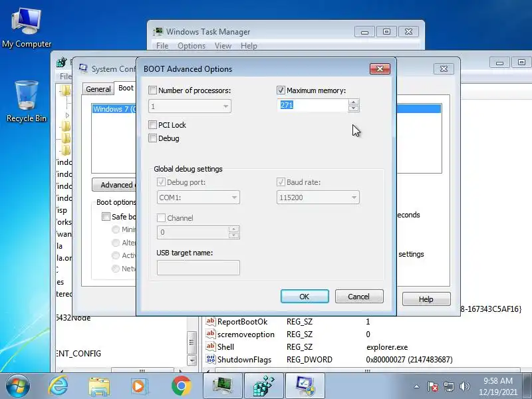Increase Channel value with up arrow
This screenshot has width=532, height=399.
[x=233, y=229]
